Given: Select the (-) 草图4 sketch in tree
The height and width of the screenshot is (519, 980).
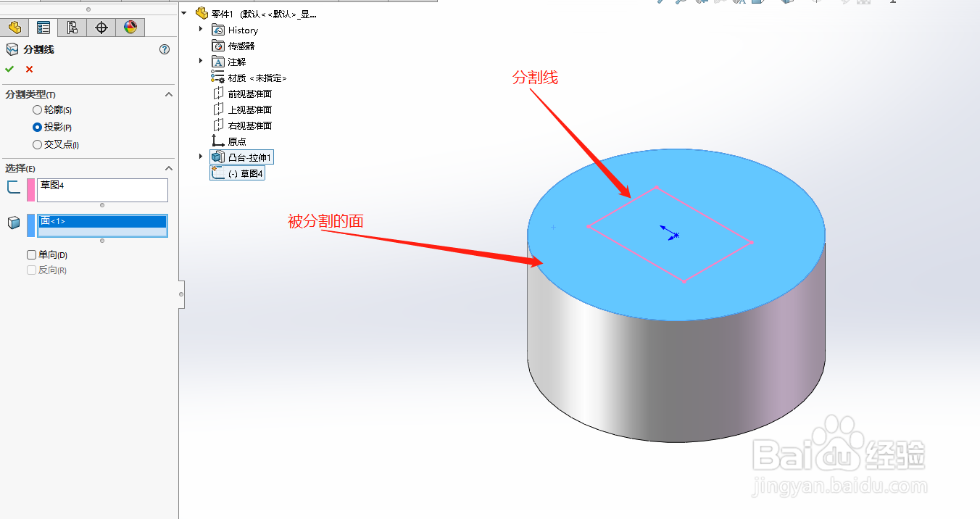Looking at the screenshot, I should [x=237, y=173].
